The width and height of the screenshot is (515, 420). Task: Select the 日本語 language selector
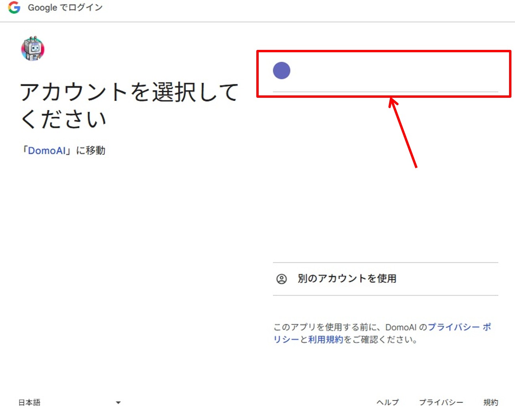[x=30, y=403]
